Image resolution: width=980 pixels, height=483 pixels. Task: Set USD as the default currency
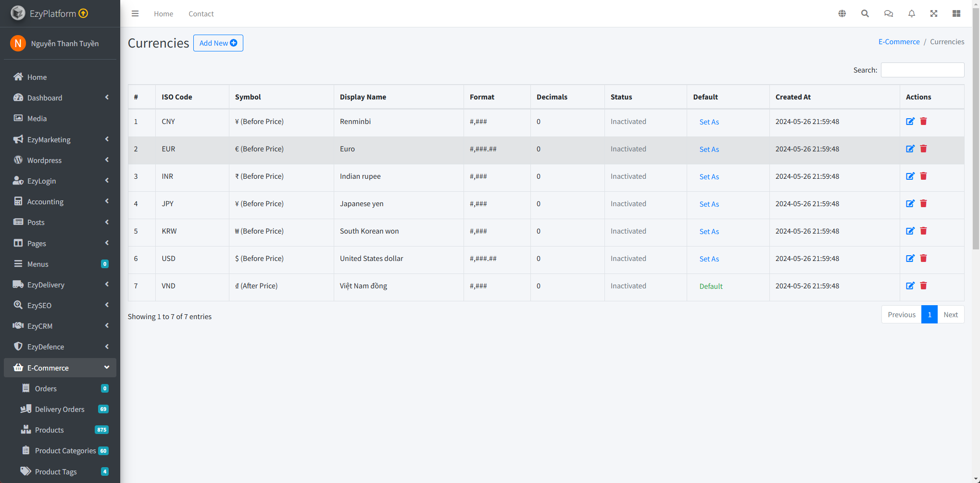(709, 259)
